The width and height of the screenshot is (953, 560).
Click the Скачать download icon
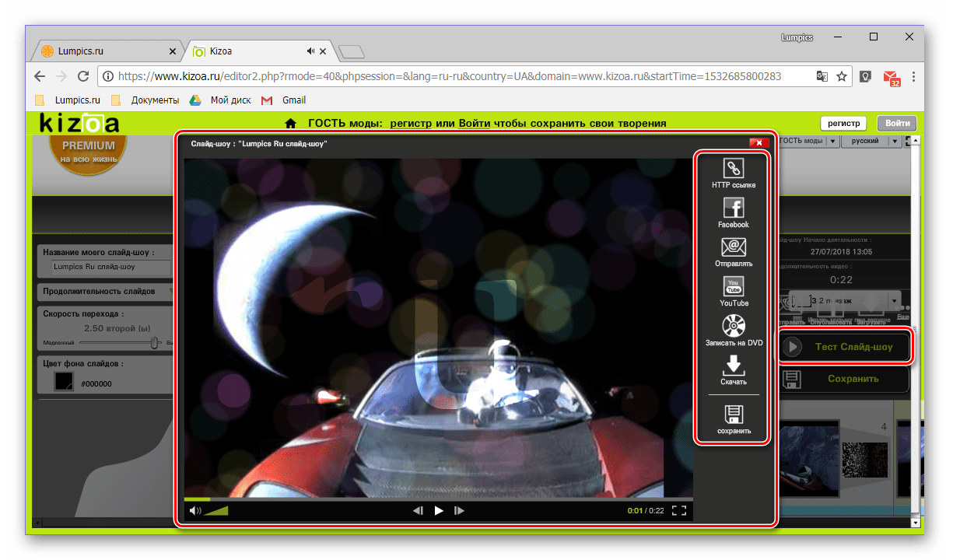[733, 365]
